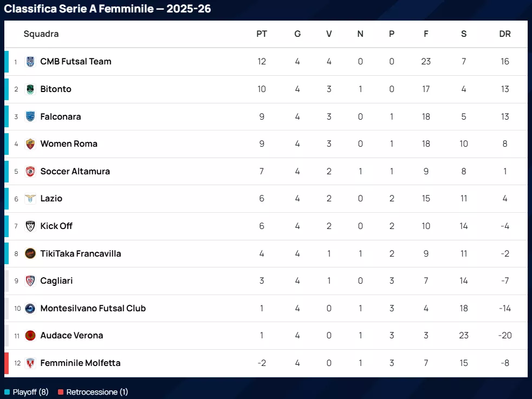Click the Kick Off team badge
This screenshot has width=532, height=399.
pyautogui.click(x=30, y=226)
